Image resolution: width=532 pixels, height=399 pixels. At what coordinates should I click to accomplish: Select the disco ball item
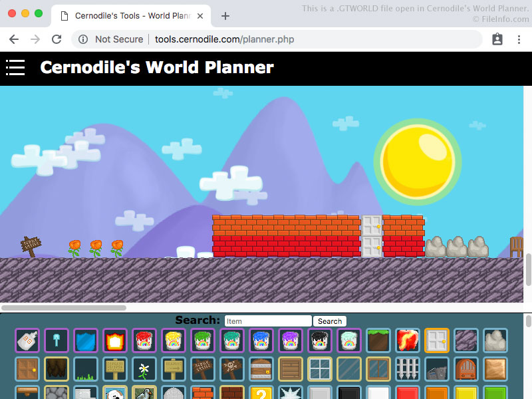(x=174, y=392)
